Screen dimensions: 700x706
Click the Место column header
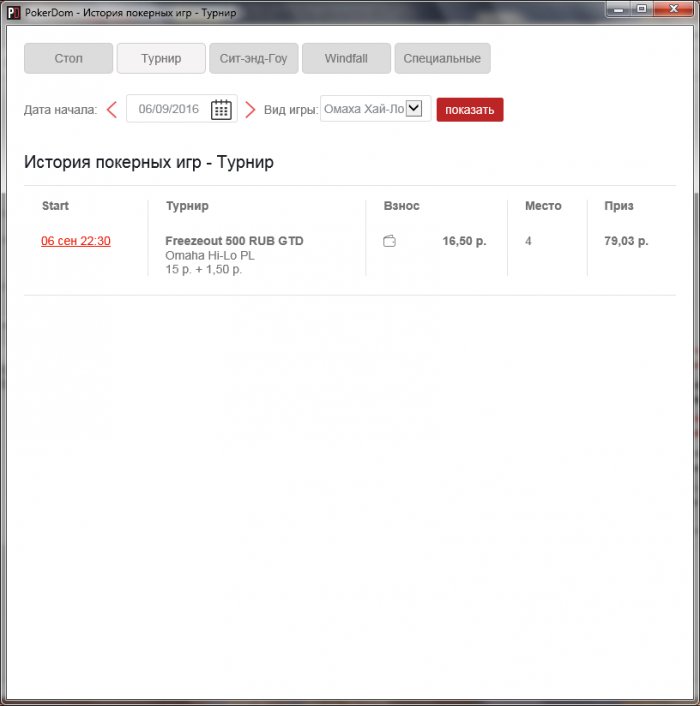(x=543, y=206)
